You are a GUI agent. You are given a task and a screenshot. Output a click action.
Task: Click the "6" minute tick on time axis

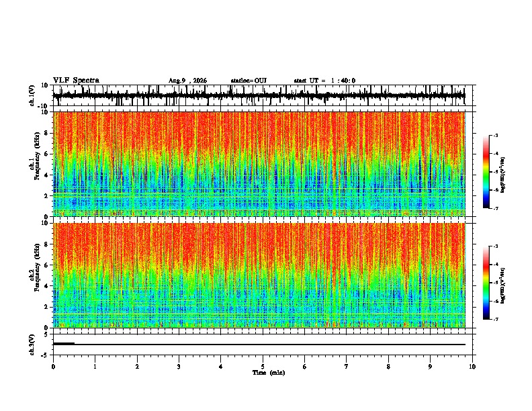(x=305, y=367)
